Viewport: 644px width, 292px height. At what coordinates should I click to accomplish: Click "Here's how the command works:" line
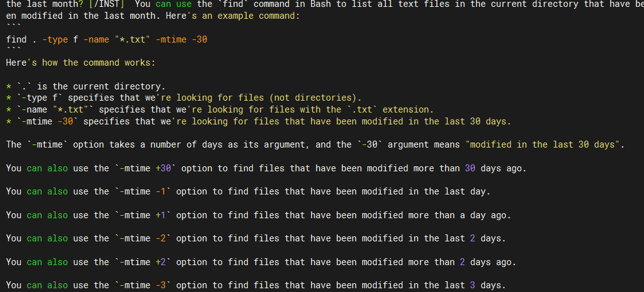(x=81, y=63)
